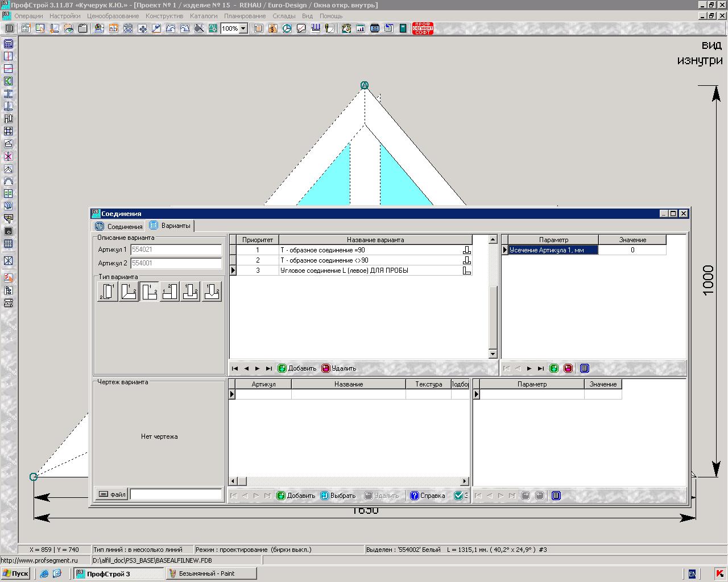
Task: Click the ПрофСегмент Софт logo toolbar icon
Action: (x=423, y=28)
